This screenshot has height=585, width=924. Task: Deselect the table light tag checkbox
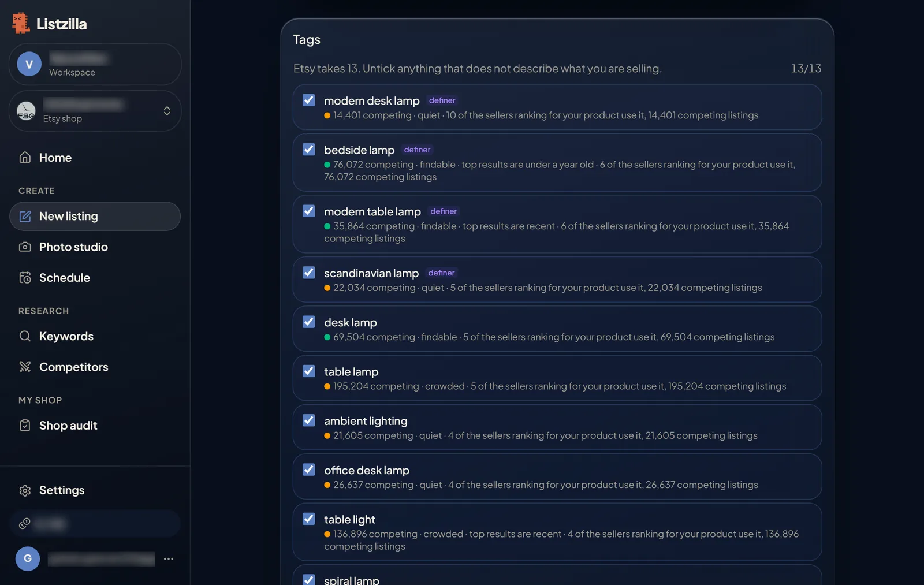point(309,519)
